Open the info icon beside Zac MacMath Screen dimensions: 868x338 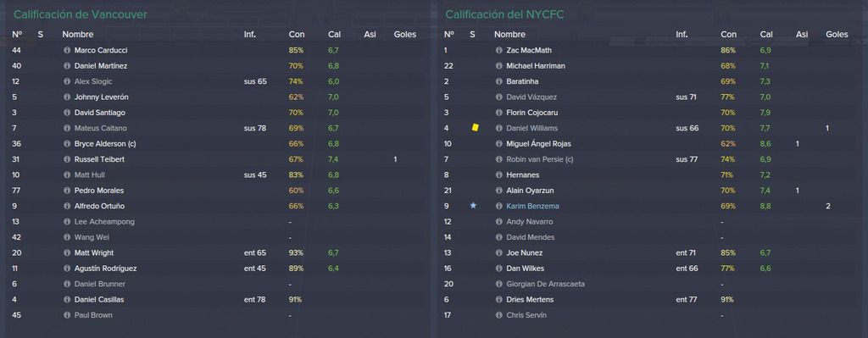click(x=498, y=50)
